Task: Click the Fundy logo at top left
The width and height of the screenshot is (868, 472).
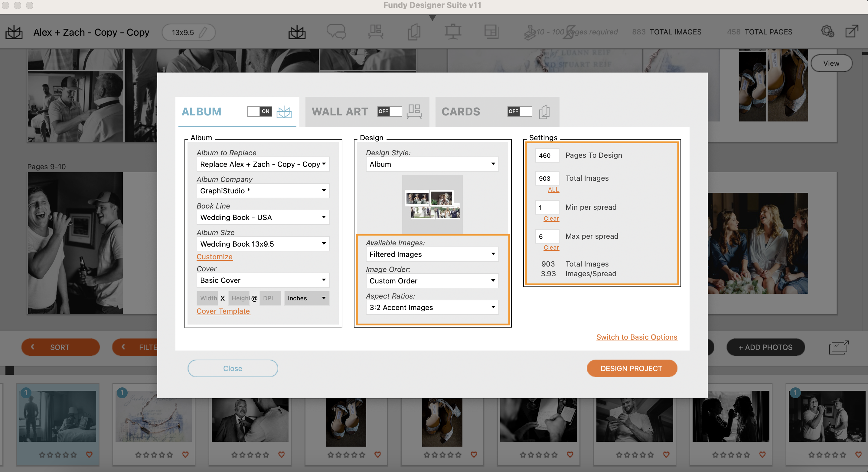Action: [14, 32]
